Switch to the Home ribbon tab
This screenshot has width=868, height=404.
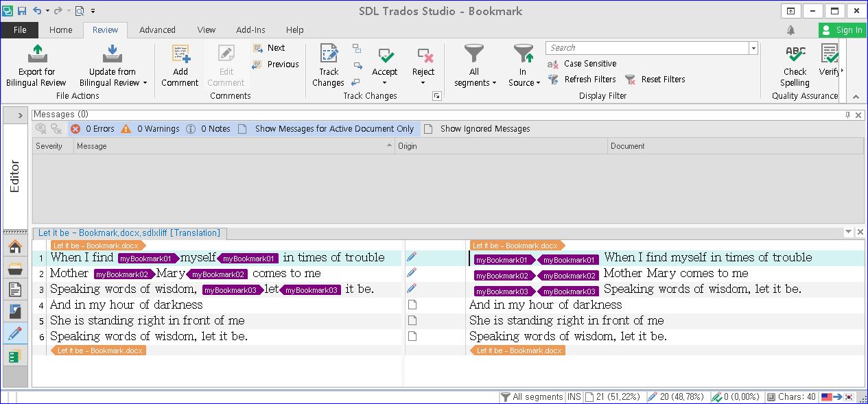pyautogui.click(x=61, y=30)
